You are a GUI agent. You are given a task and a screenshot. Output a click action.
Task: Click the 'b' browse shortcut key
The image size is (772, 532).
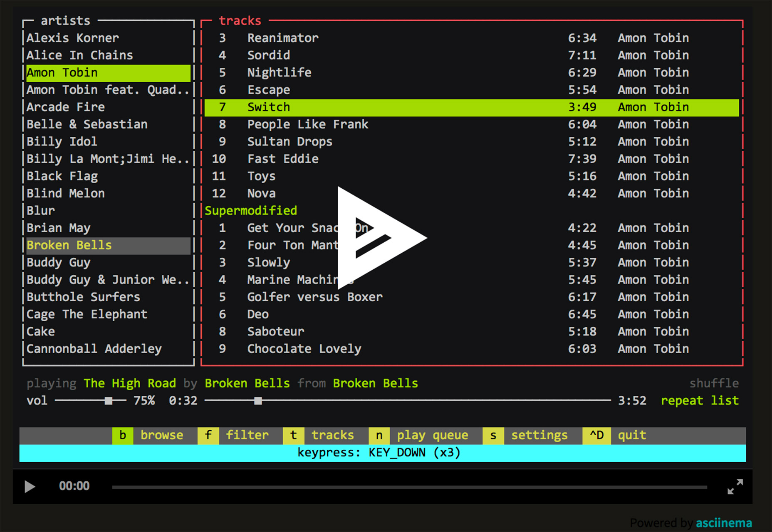point(123,435)
